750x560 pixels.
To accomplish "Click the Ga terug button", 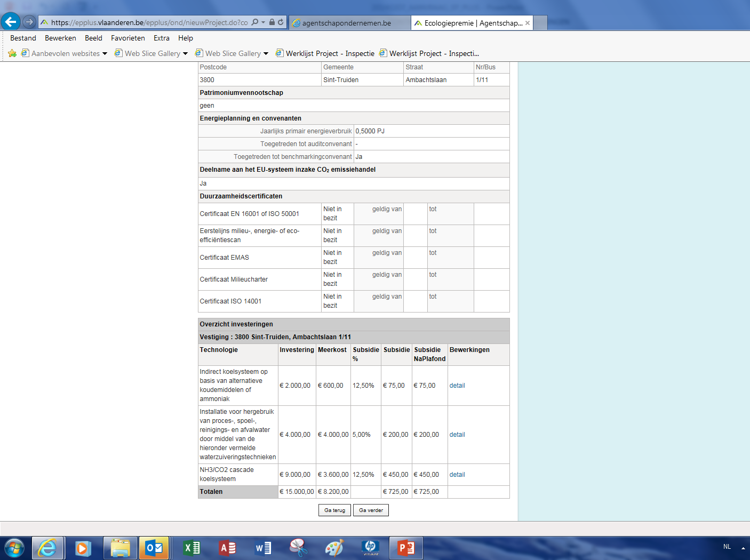I will pyautogui.click(x=335, y=510).
